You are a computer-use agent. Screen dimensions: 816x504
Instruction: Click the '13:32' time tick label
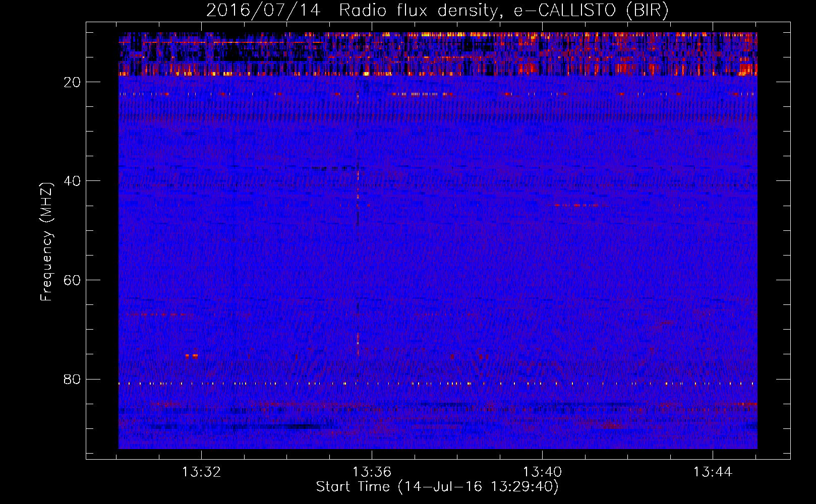[x=201, y=472]
